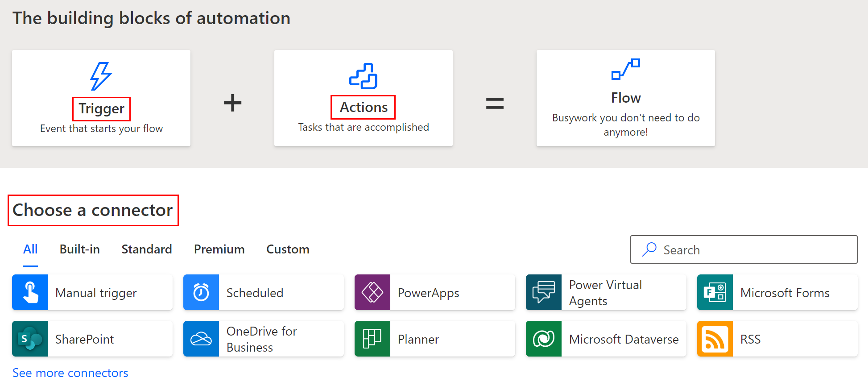This screenshot has height=390, width=868.
Task: Click the Flow card title
Action: [x=626, y=98]
